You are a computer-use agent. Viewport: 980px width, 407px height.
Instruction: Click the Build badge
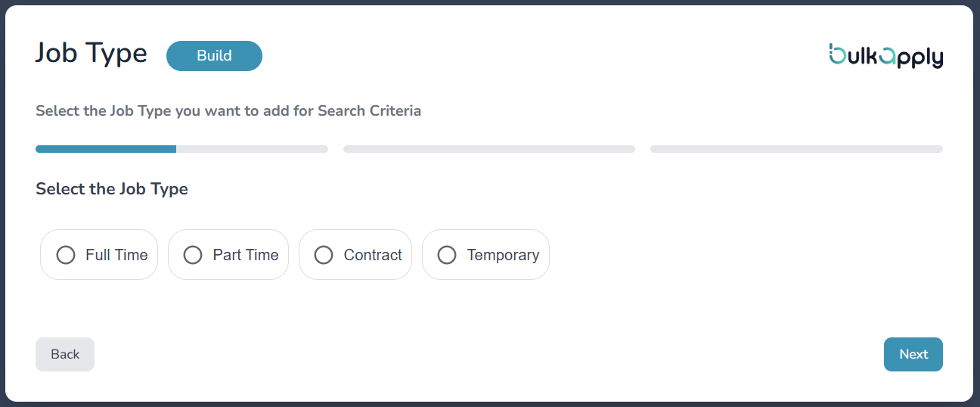click(214, 56)
